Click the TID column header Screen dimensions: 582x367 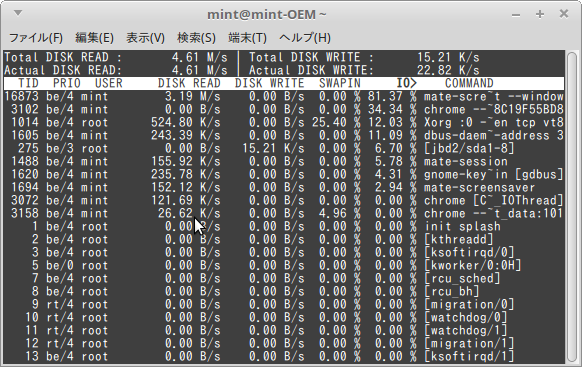pyautogui.click(x=28, y=83)
